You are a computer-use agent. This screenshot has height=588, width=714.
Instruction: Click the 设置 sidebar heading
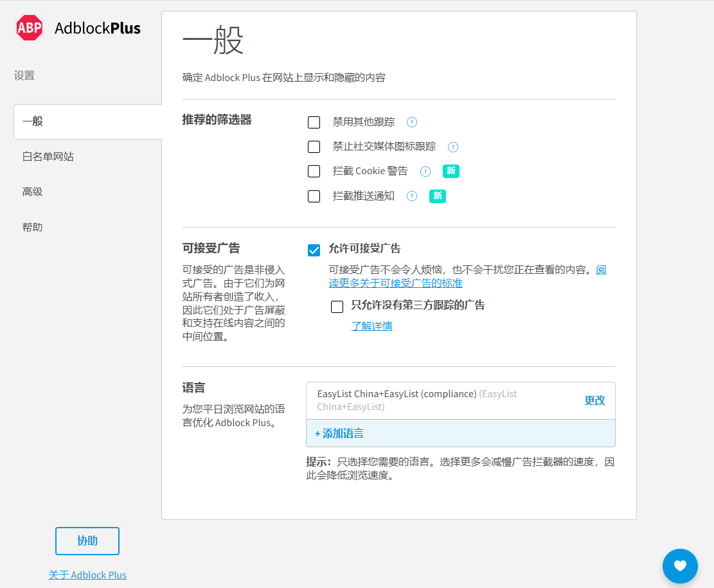(x=24, y=76)
